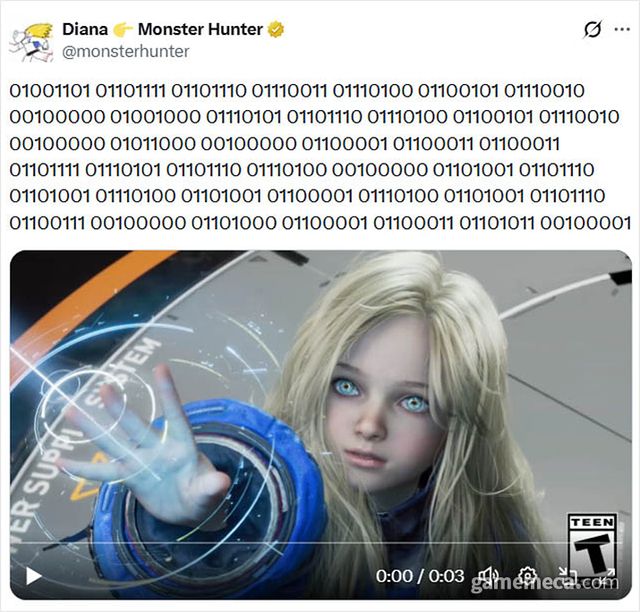Screen dimensions: 640x612
Task: Play the embedded video
Action: point(33,576)
